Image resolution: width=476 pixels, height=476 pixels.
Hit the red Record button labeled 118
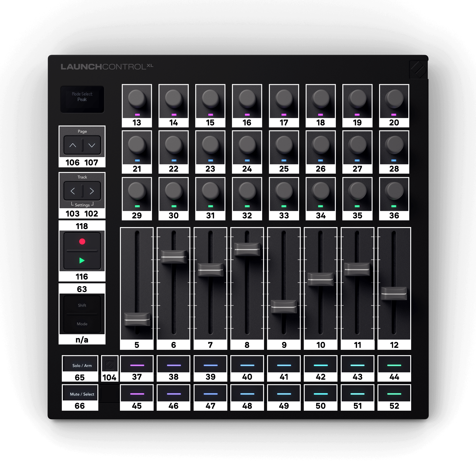pyautogui.click(x=82, y=241)
